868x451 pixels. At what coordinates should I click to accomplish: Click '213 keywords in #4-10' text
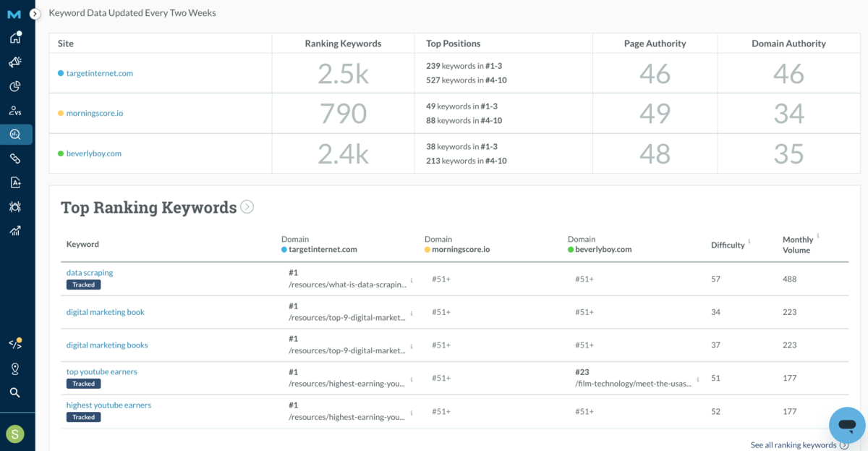467,161
